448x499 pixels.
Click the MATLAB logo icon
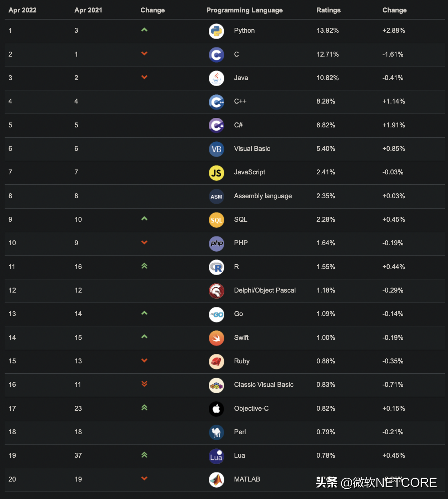pos(216,480)
